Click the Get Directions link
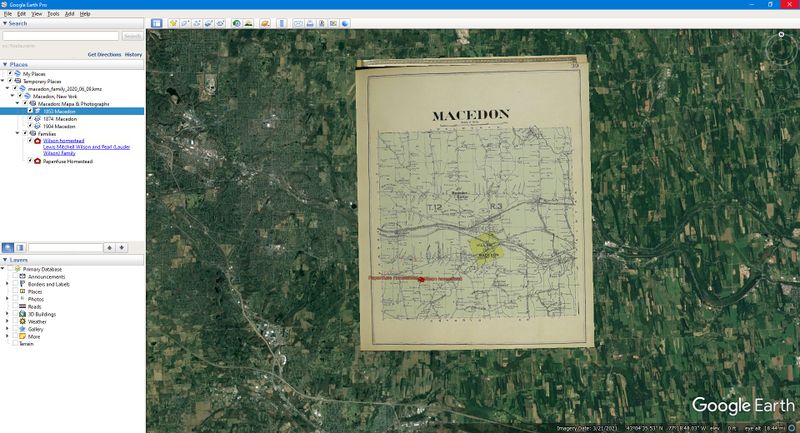800x433 pixels. click(104, 54)
